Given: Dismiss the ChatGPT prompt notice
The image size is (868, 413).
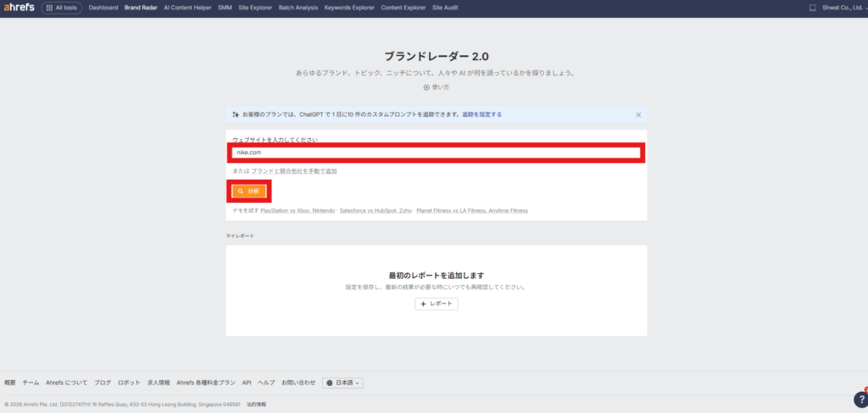Looking at the screenshot, I should (638, 114).
